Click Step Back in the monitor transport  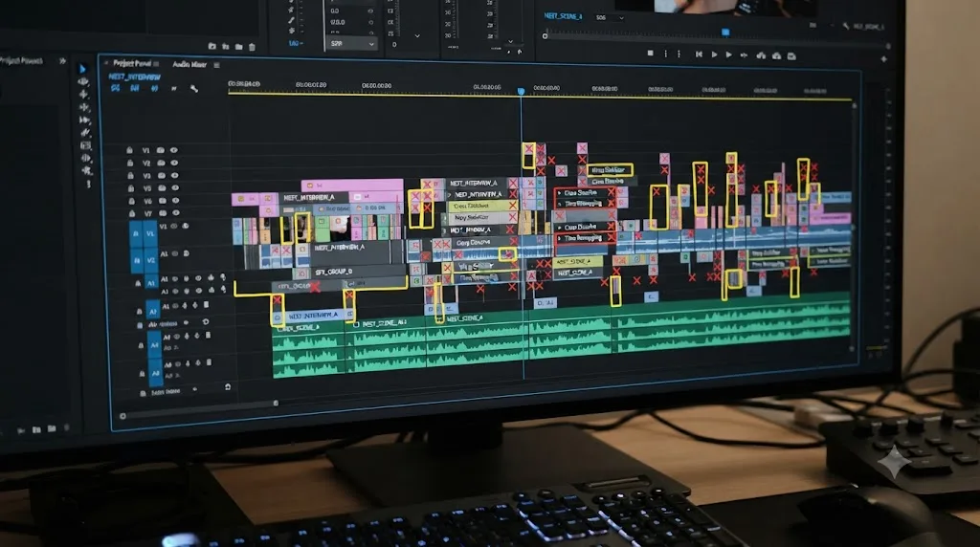[699, 55]
